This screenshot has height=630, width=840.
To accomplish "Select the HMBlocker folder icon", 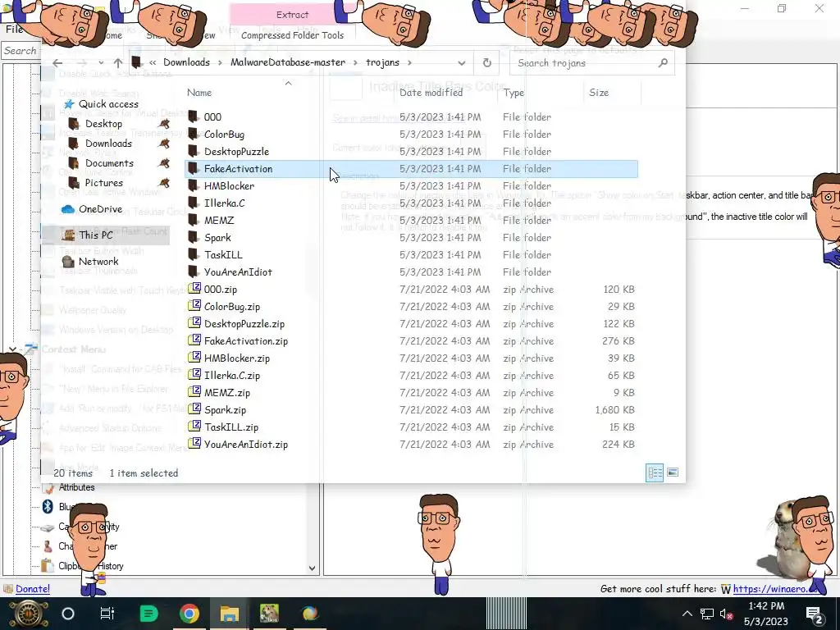I will pos(194,185).
